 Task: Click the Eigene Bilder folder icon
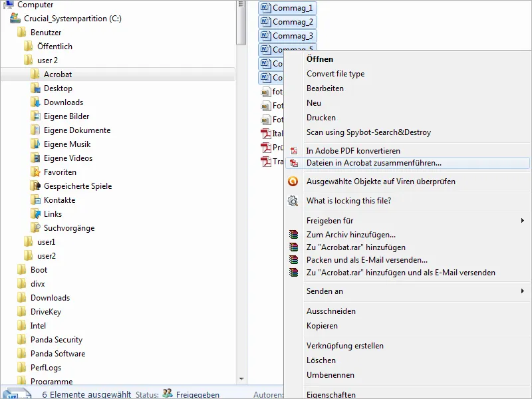coord(35,116)
